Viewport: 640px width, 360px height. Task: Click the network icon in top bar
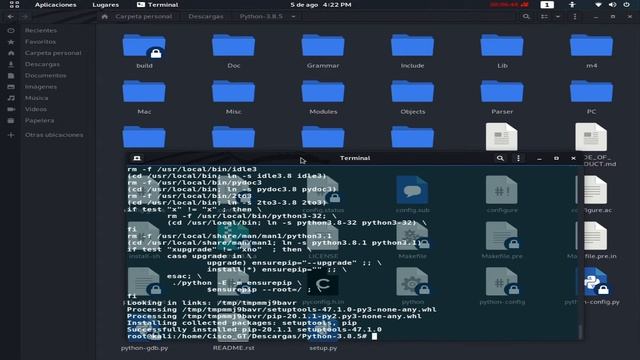598,5
